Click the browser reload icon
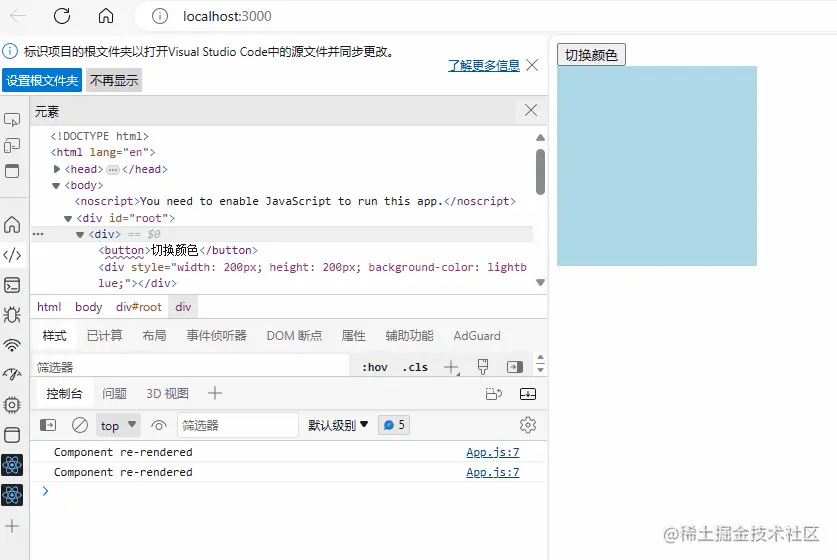This screenshot has width=837, height=560. point(62,16)
